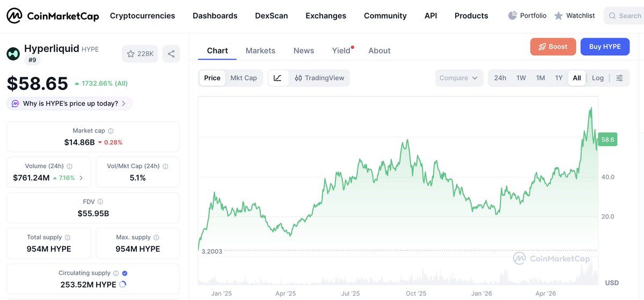This screenshot has height=300, width=644.
Task: Click the $761.24M volume value
Action: pyautogui.click(x=31, y=178)
